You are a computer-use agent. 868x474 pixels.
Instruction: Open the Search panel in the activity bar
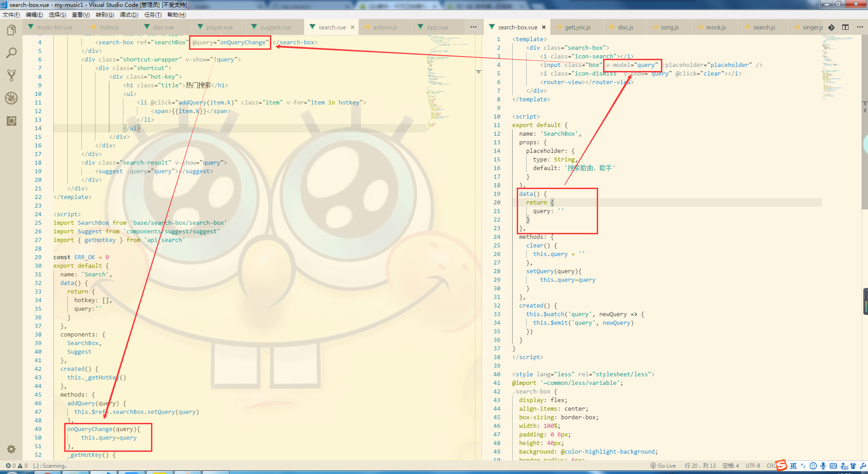coord(11,53)
